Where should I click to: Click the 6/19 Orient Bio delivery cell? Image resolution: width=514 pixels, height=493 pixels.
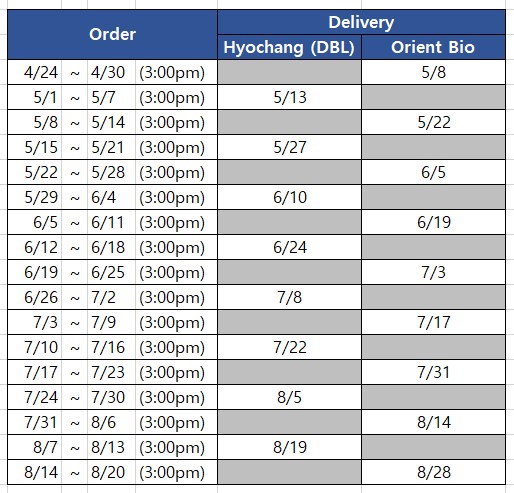click(x=433, y=222)
